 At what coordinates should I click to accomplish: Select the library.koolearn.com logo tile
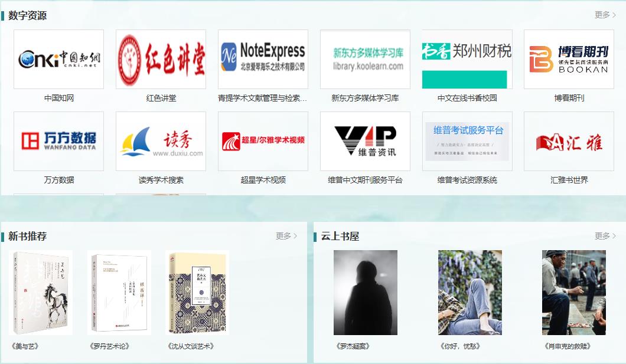point(366,59)
